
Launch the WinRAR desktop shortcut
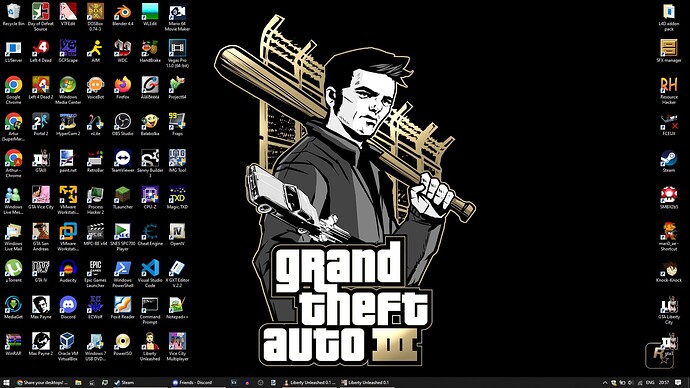pyautogui.click(x=13, y=344)
